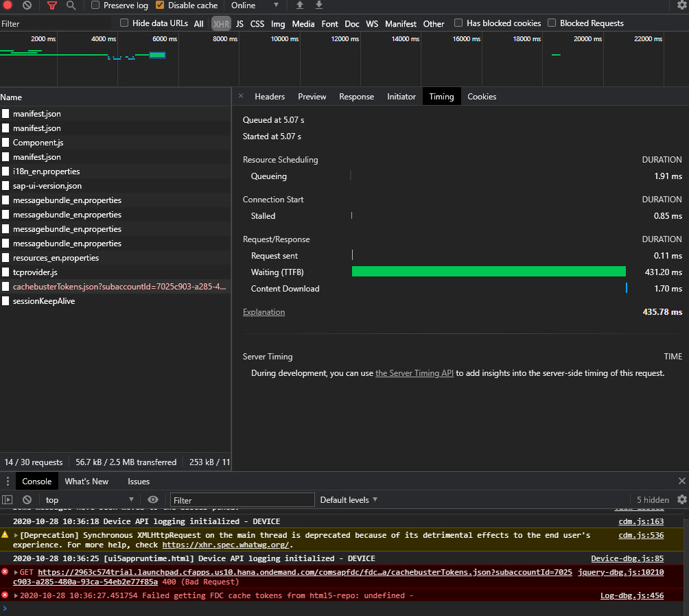Open the network search panel

[x=71, y=5]
